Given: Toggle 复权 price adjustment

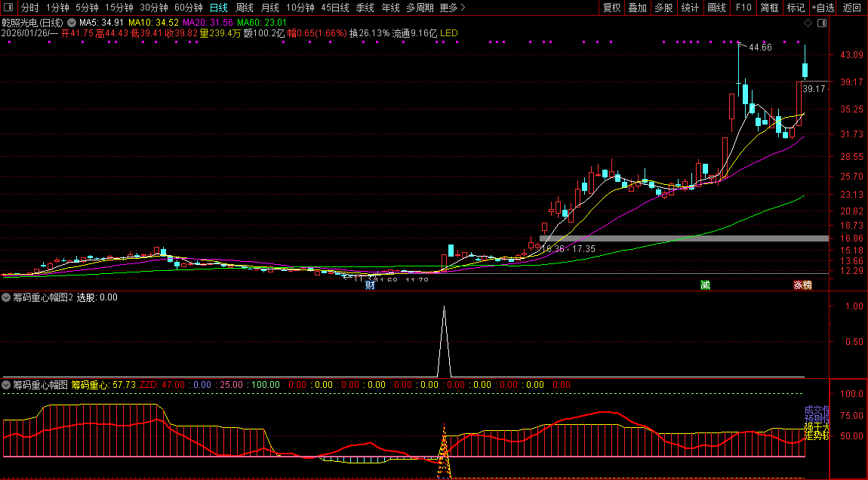Looking at the screenshot, I should pos(611,8).
